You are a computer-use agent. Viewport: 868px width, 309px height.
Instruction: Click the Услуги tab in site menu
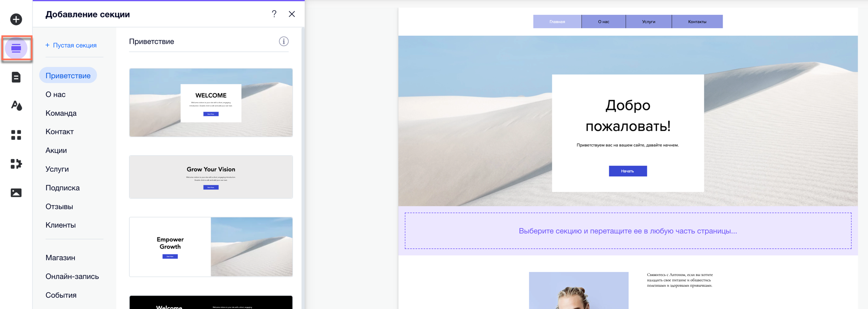coord(649,21)
